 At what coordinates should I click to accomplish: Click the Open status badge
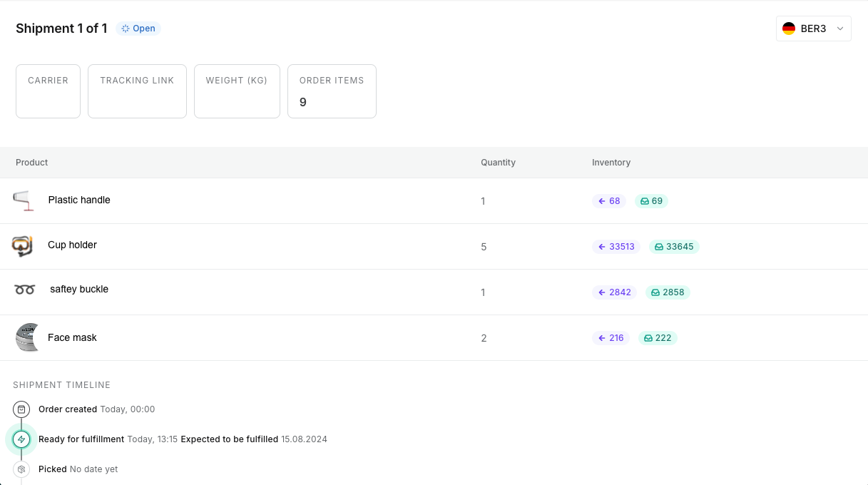[x=138, y=29]
